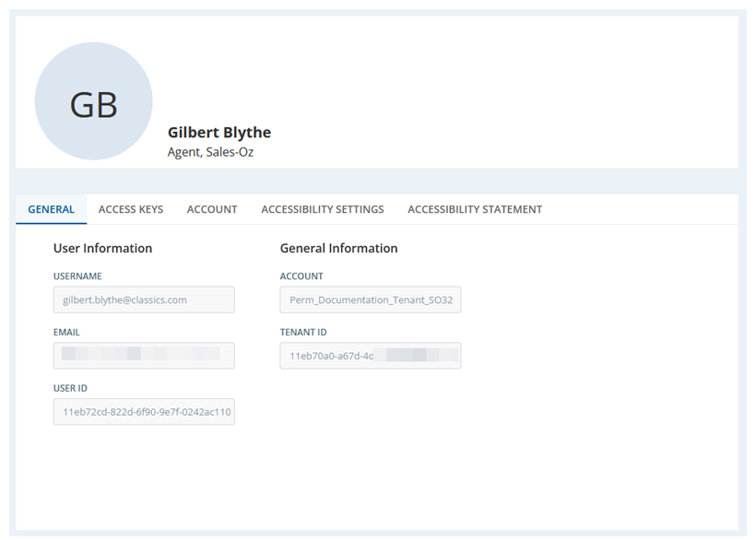The image size is (756, 540).
Task: Select the TENANT ID input field
Action: (x=370, y=356)
